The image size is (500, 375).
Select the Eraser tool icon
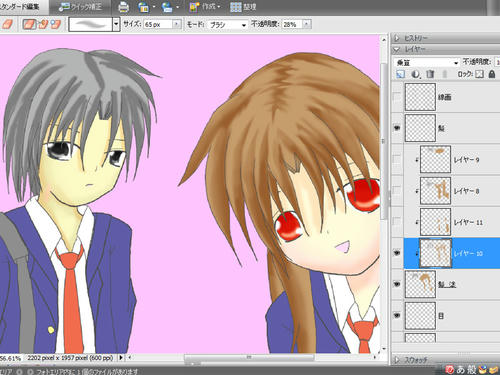[x=30, y=24]
